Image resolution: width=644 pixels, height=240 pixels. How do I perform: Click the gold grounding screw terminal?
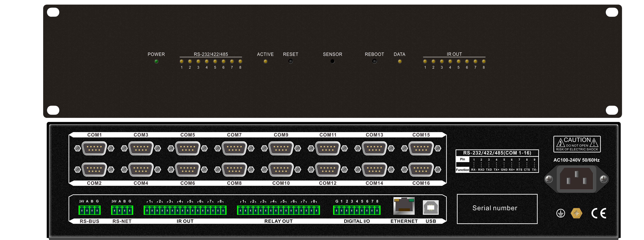point(576,213)
